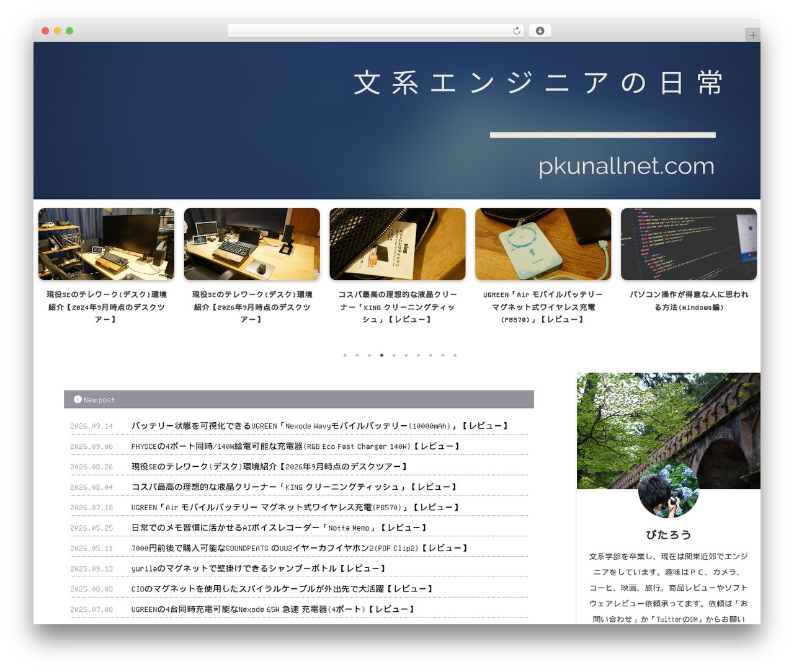Screen dimensions: 794x672
Task: Open the yurila shampoo bottle post
Action: click(x=259, y=568)
